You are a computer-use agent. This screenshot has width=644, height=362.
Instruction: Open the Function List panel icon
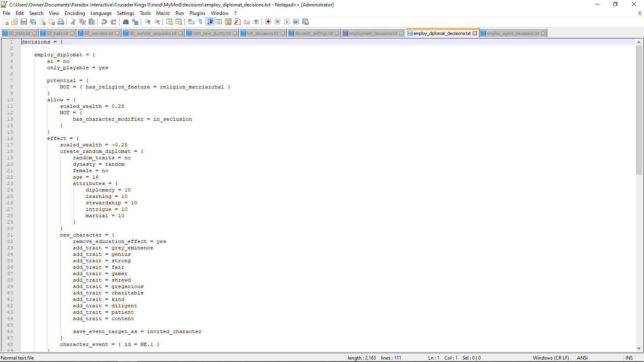point(237,22)
